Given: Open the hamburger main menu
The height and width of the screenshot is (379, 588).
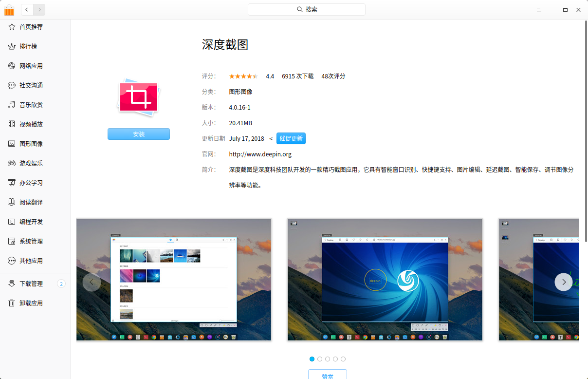Looking at the screenshot, I should [539, 10].
